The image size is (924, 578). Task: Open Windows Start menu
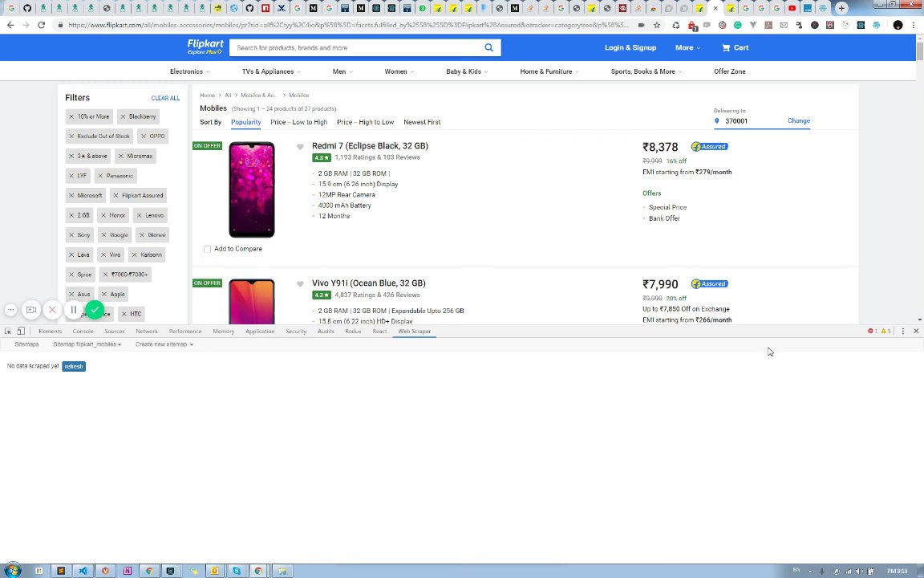coord(12,570)
